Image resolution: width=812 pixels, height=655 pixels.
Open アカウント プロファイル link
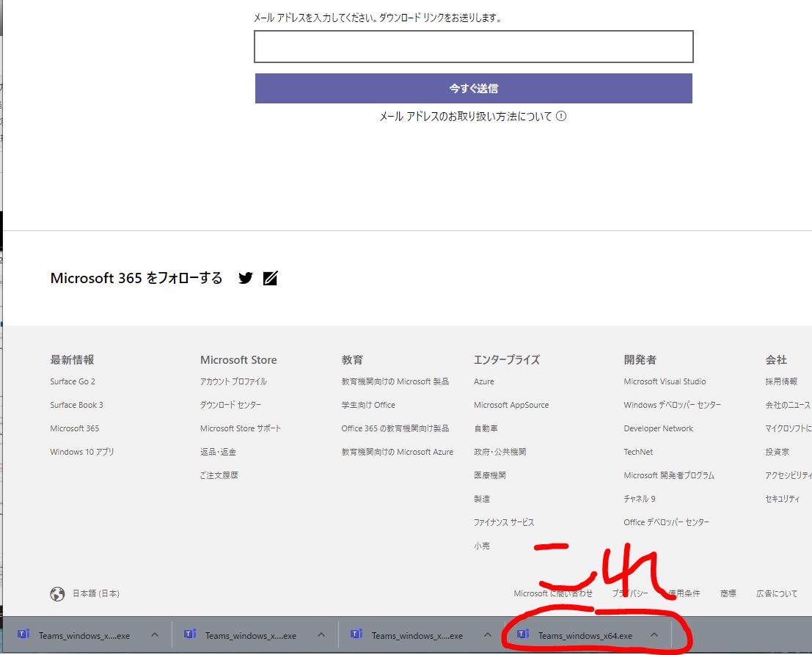click(233, 381)
